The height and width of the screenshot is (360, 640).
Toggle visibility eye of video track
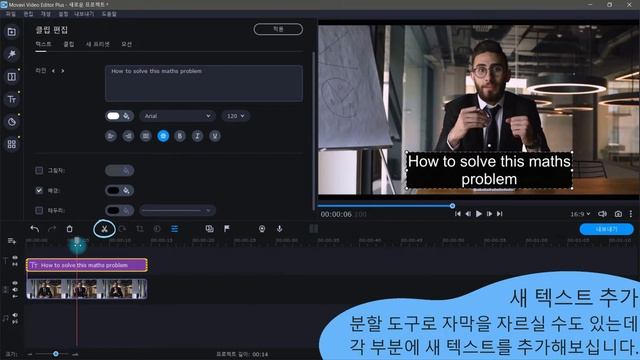click(15, 283)
